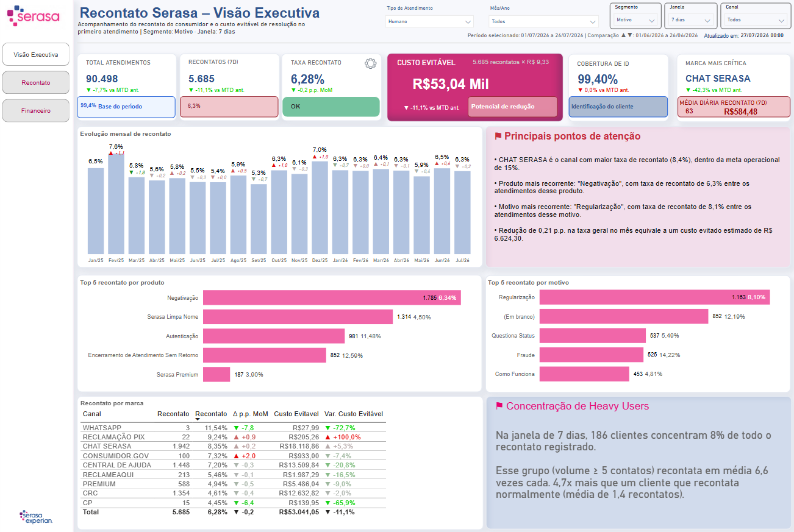
Task: Select the Fev/25 bar in monthly evolution chart
Action: (x=116, y=203)
